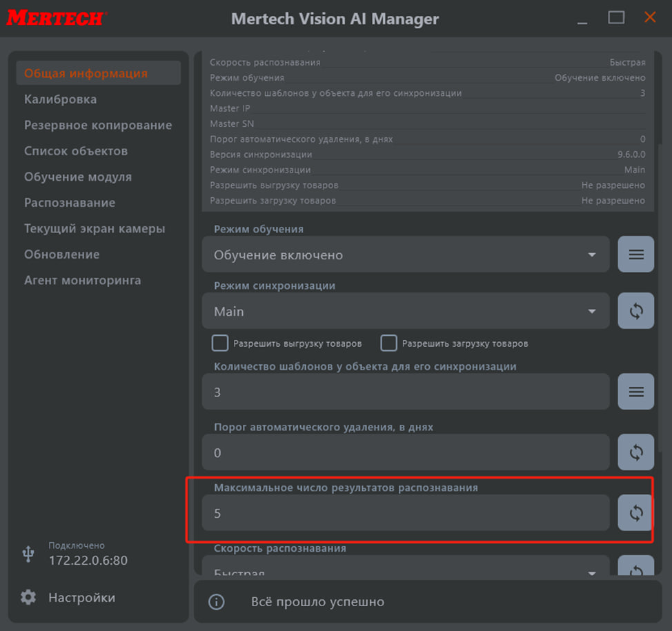Open Текущий экран камеры view
The height and width of the screenshot is (631, 672).
[95, 228]
